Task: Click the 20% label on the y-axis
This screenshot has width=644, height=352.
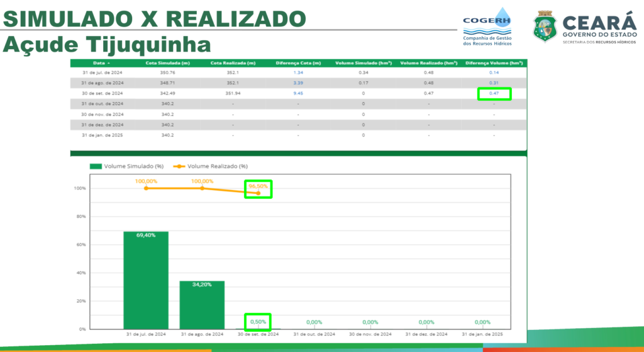Action: [x=80, y=301]
